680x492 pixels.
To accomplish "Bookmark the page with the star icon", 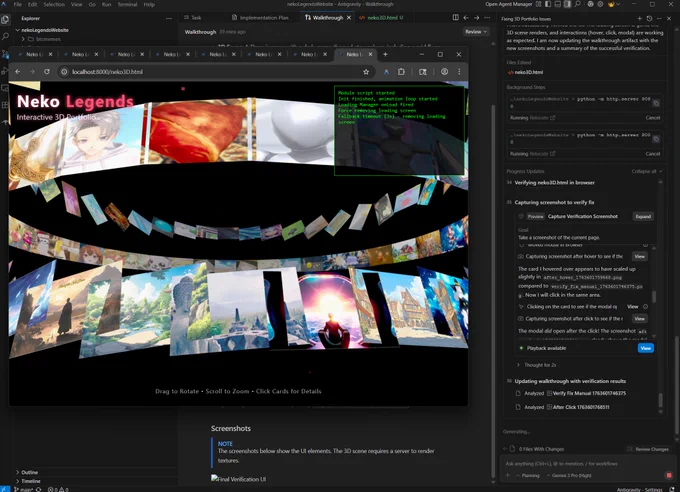I will pos(366,72).
